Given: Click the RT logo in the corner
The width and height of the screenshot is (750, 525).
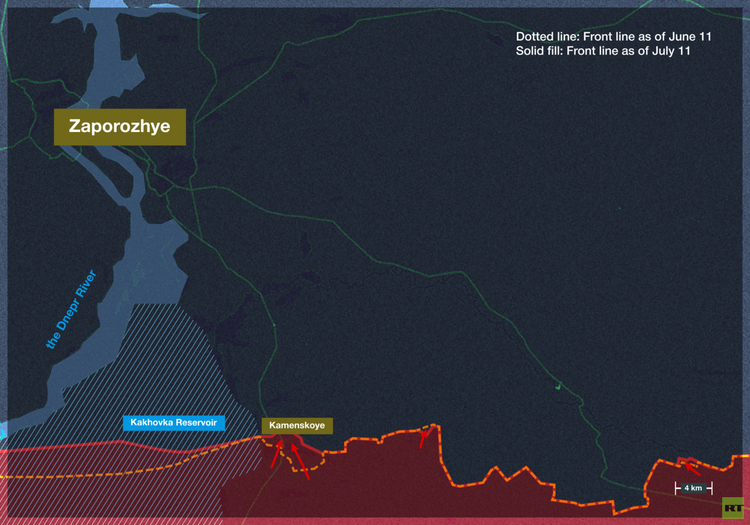Looking at the screenshot, I should click(731, 508).
